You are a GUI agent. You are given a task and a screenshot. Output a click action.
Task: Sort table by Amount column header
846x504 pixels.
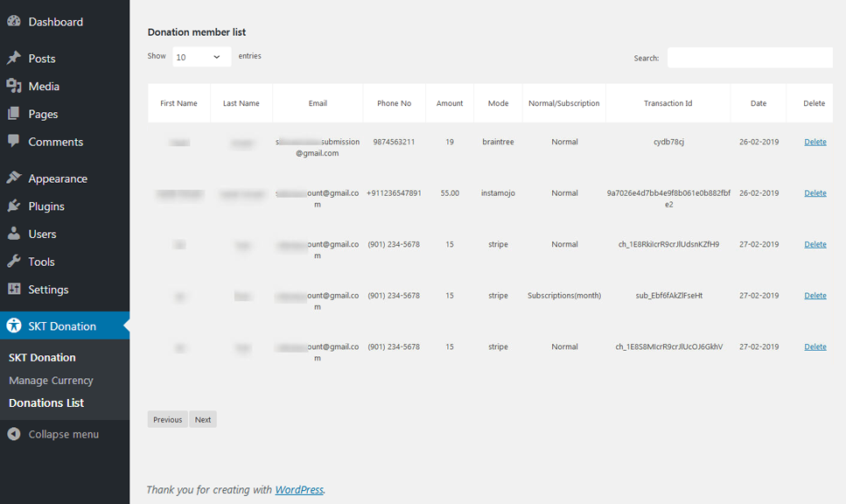450,103
